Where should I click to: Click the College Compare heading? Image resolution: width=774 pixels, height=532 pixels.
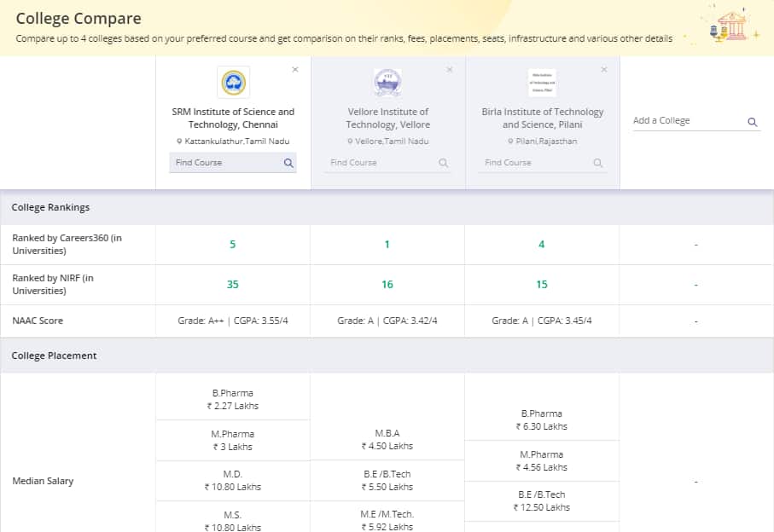[x=79, y=18]
